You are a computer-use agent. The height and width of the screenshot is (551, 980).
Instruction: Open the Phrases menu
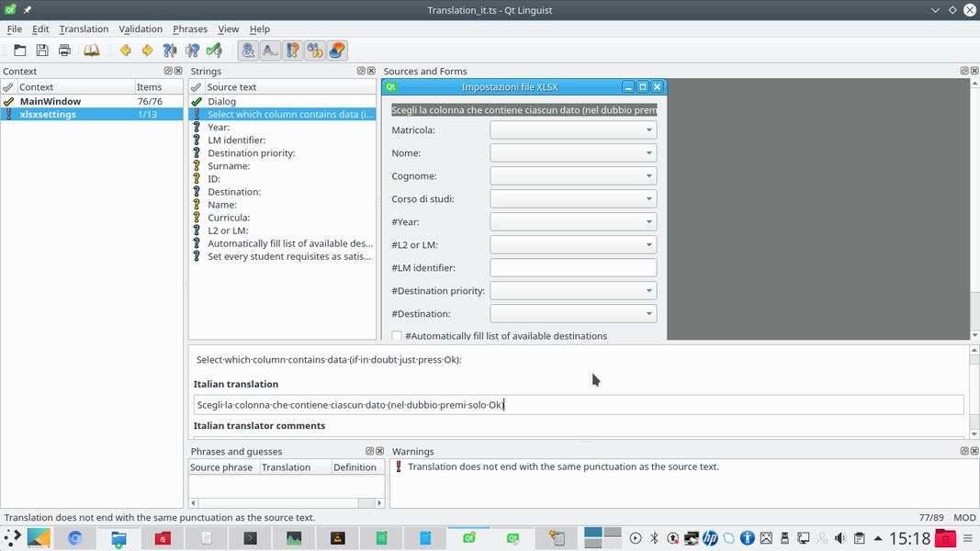(190, 28)
